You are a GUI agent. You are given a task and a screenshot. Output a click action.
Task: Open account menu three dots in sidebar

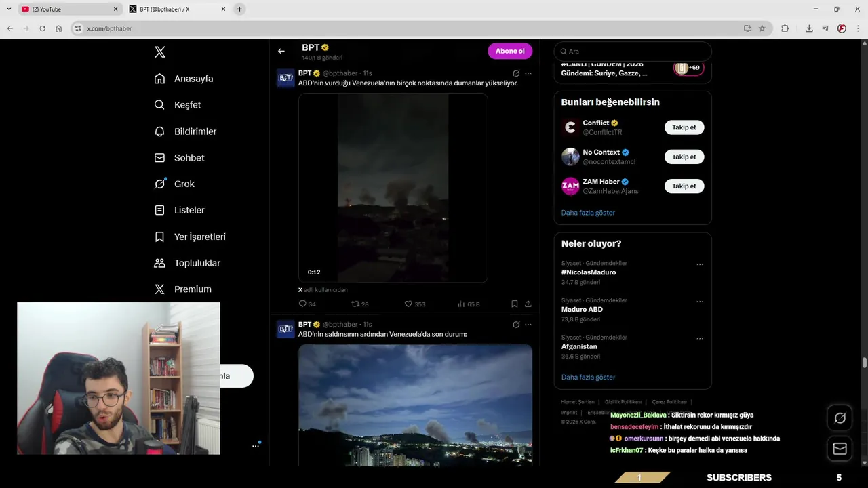click(x=256, y=445)
